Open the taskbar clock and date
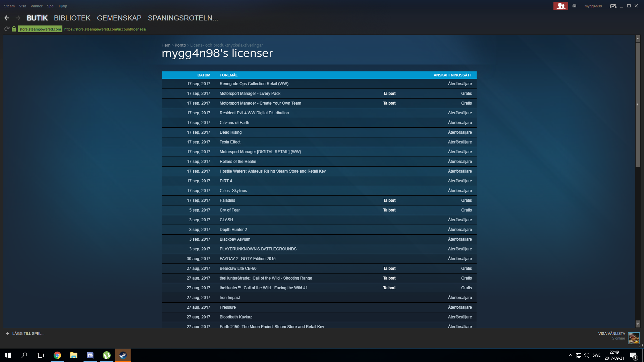Viewport: 644px width, 362px height. coord(614,355)
